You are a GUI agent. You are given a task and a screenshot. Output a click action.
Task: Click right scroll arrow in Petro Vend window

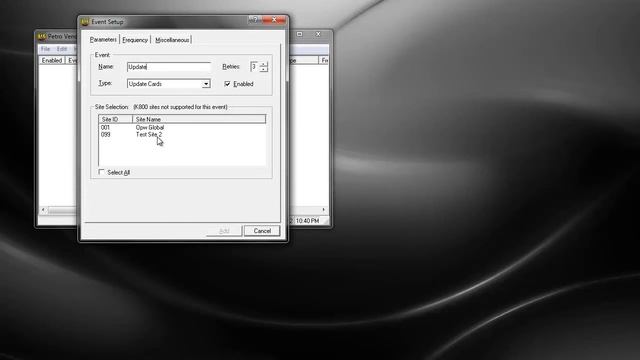pos(324,210)
